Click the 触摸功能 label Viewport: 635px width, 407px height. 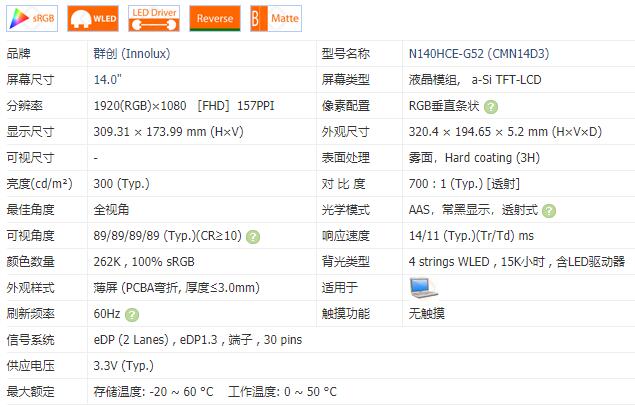coord(345,313)
